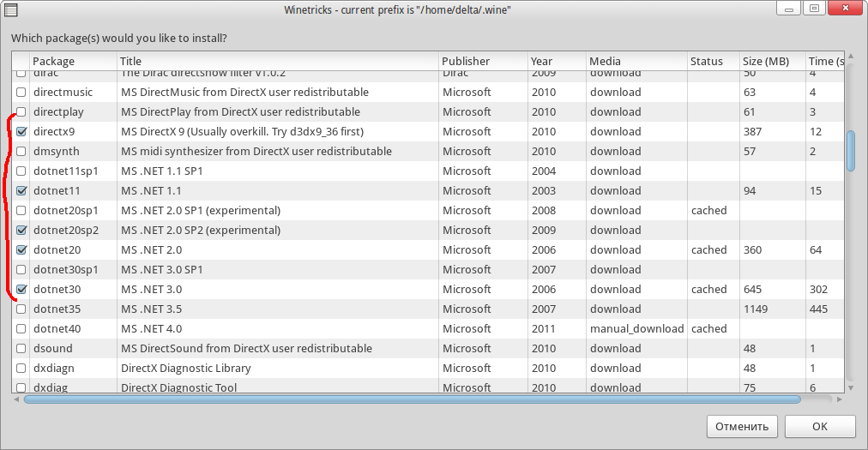
Task: Click the window menu icon in title bar
Action: (x=12, y=9)
